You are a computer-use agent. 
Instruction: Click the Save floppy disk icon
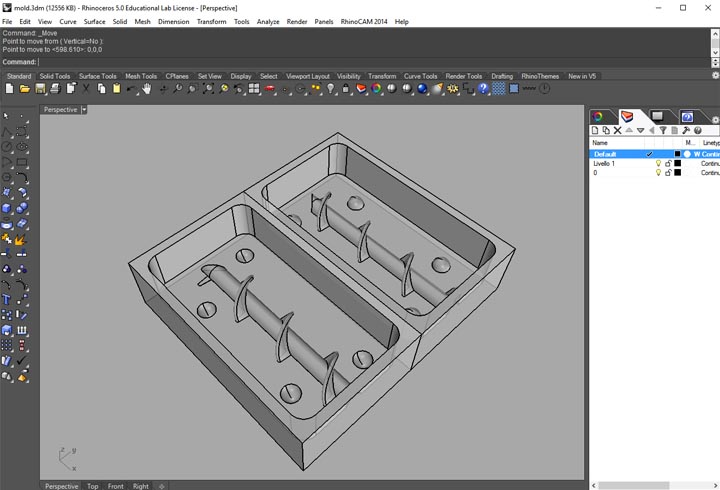tap(40, 89)
